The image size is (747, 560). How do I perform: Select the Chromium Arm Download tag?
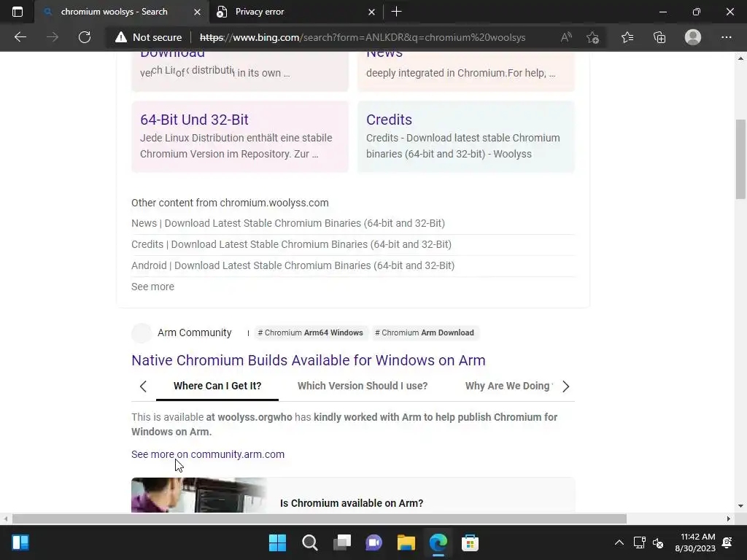pos(425,332)
